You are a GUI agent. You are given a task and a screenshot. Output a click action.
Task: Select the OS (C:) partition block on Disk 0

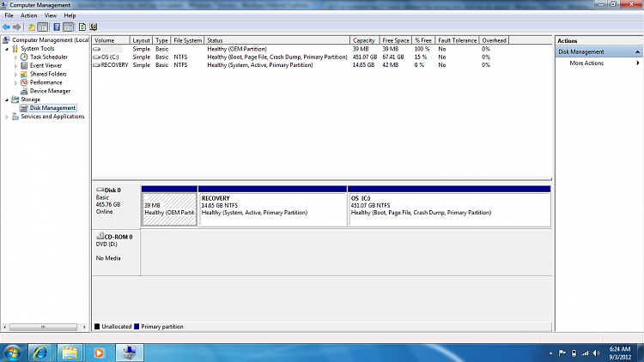click(x=449, y=206)
